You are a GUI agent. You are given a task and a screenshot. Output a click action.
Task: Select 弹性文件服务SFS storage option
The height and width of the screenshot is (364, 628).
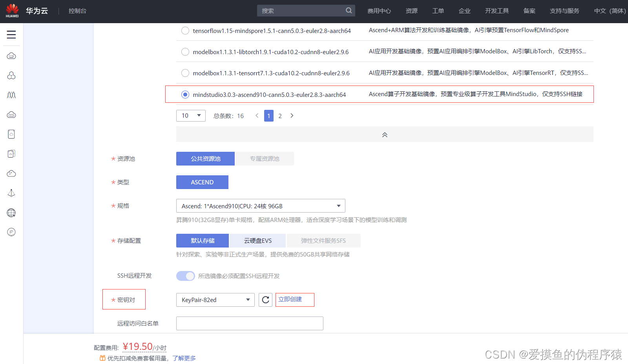point(323,241)
